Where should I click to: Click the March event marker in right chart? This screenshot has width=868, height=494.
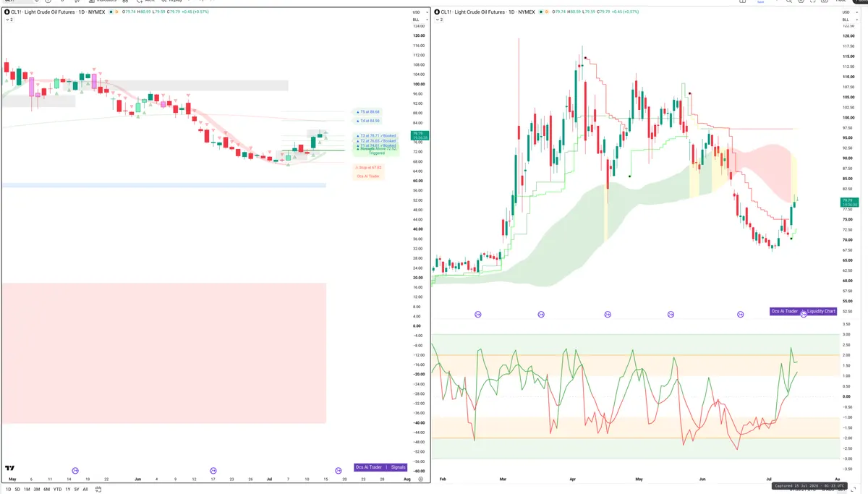tap(541, 314)
